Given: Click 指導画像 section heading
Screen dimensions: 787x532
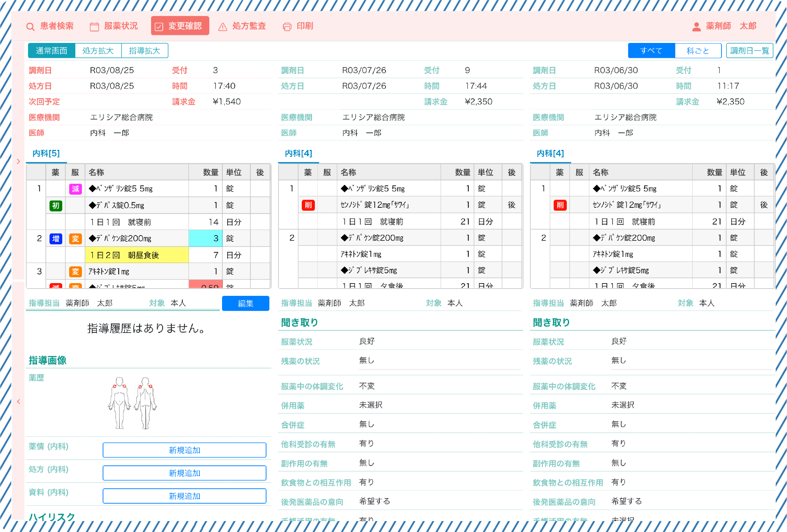Looking at the screenshot, I should [48, 361].
